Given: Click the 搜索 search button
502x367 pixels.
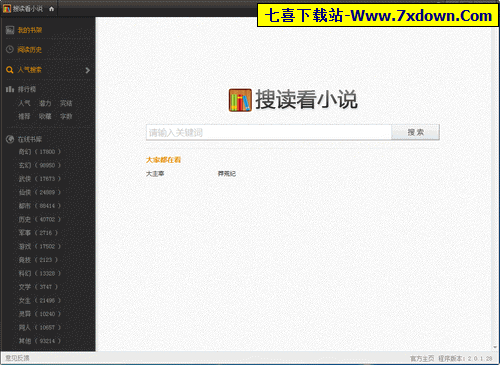Looking at the screenshot, I should point(416,133).
